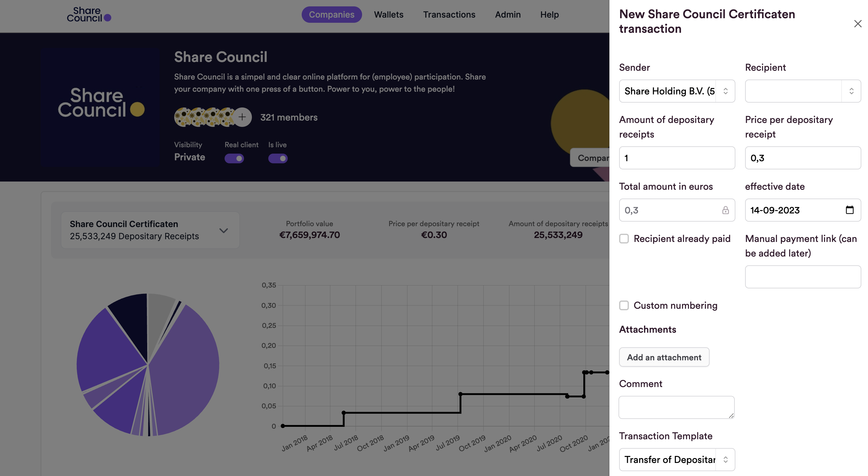Click the locked Total amount in euros field
The height and width of the screenshot is (476, 868).
(676, 210)
